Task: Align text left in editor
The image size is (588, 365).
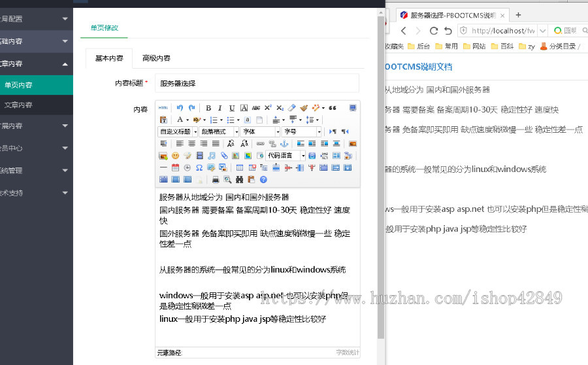Action: click(x=180, y=143)
